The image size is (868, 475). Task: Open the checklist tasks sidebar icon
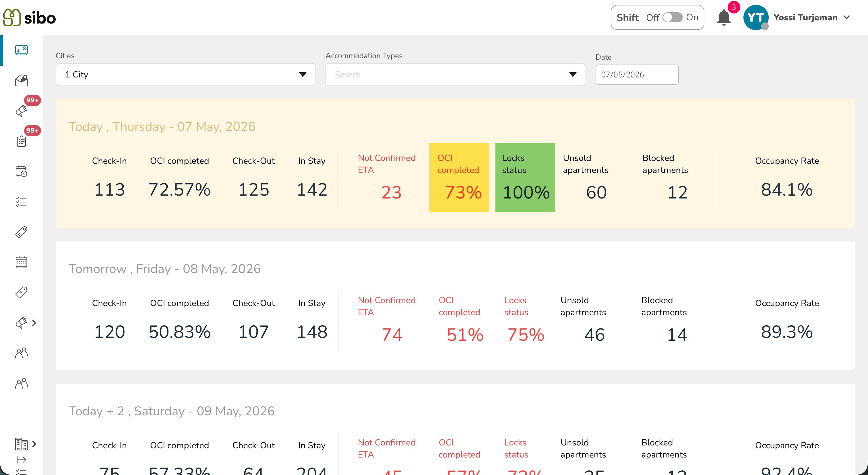point(21,202)
